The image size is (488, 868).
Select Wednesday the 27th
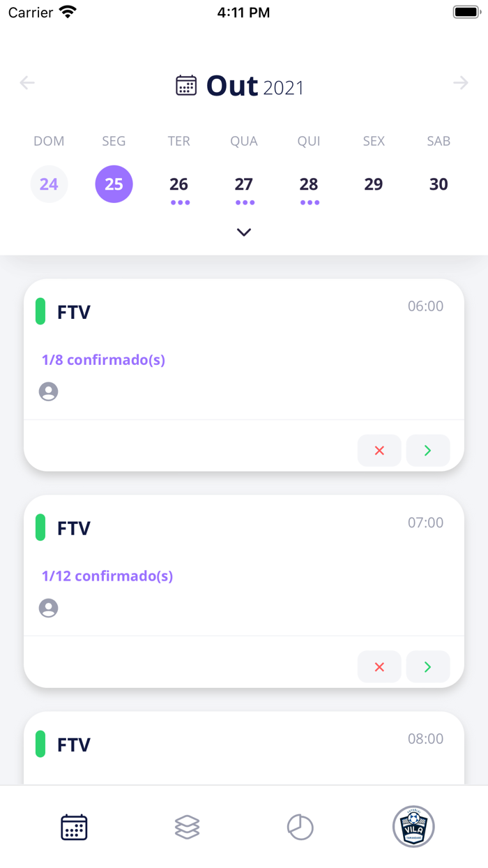(x=244, y=184)
